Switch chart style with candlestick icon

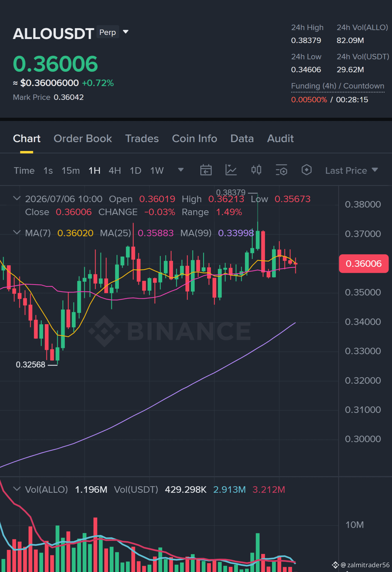(256, 170)
